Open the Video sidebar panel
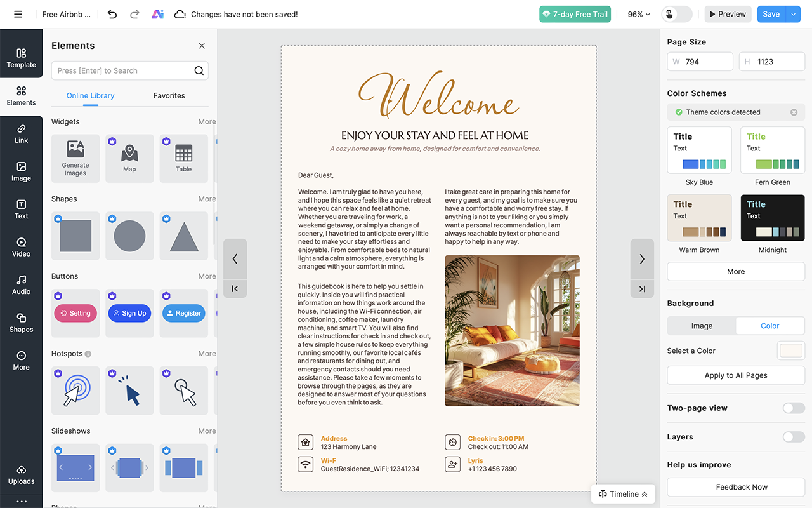 click(22, 248)
